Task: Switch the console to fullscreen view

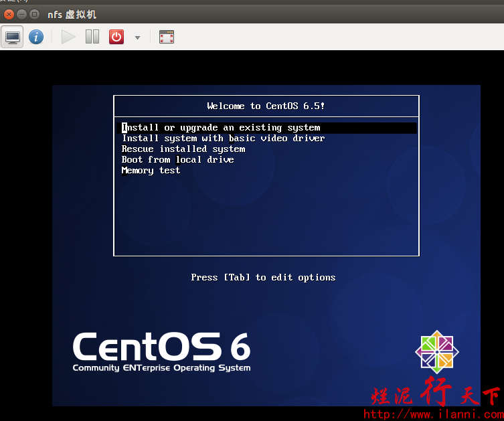Action: (x=167, y=37)
